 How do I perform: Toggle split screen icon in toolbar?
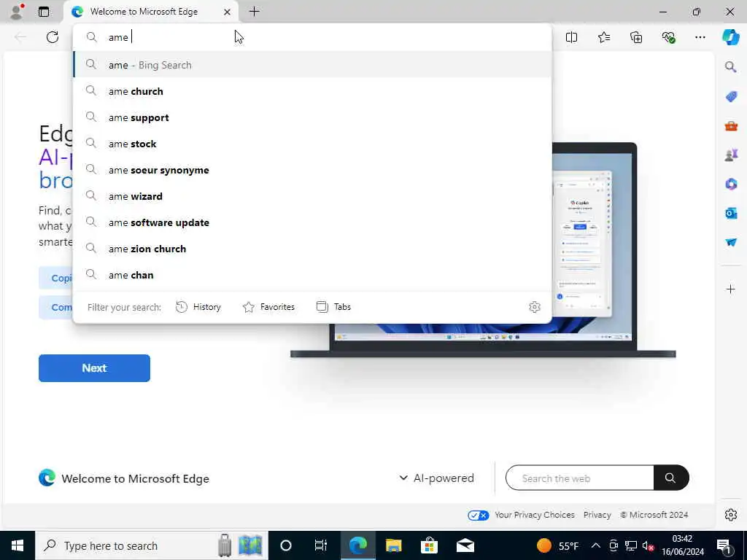(571, 37)
